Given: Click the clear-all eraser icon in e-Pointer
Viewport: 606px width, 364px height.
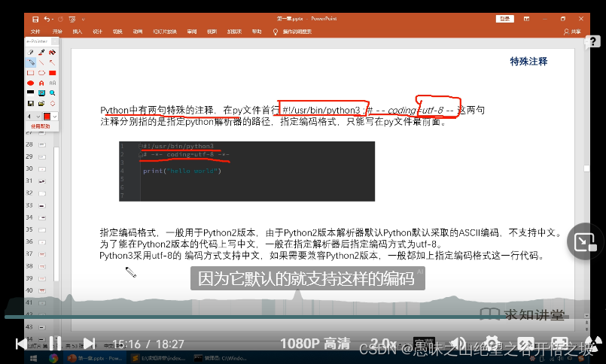Looking at the screenshot, I should pyautogui.click(x=52, y=52).
